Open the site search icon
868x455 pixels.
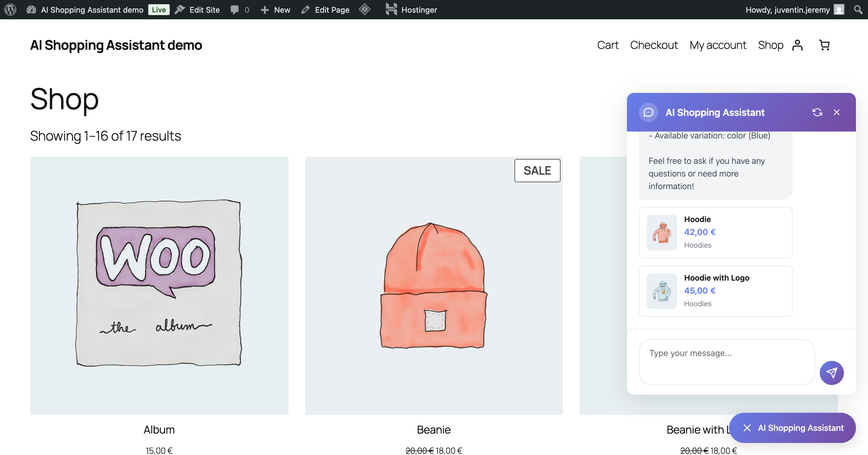point(857,9)
